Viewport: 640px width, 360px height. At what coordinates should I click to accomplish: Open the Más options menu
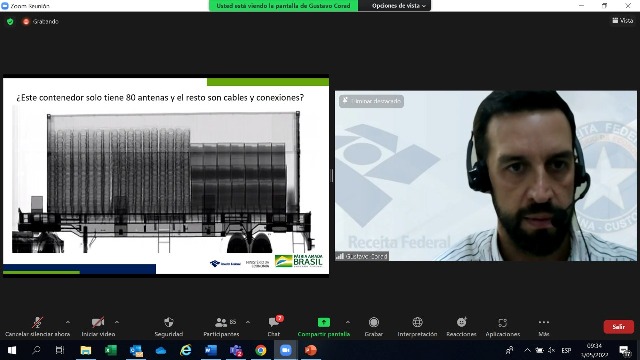(544, 327)
